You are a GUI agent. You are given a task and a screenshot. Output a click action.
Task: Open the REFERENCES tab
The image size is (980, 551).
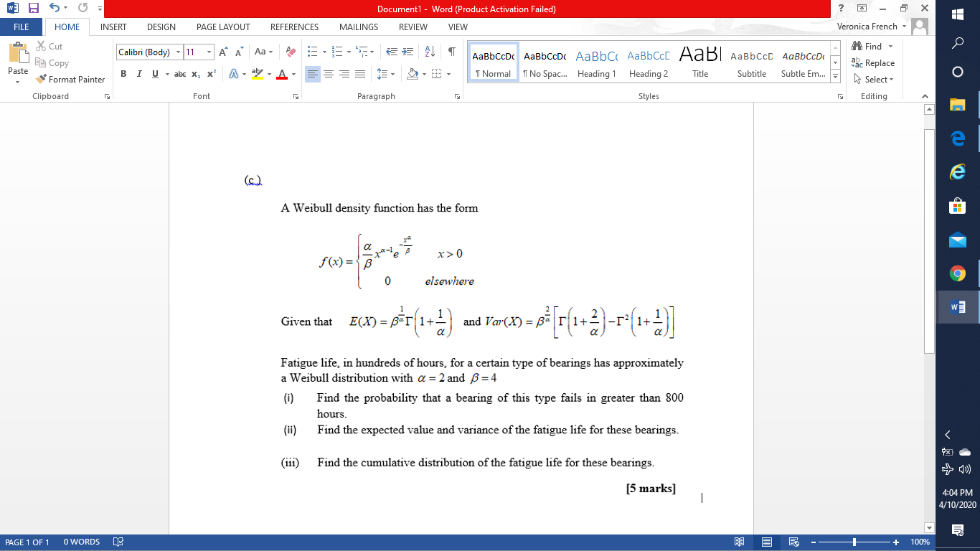point(294,27)
